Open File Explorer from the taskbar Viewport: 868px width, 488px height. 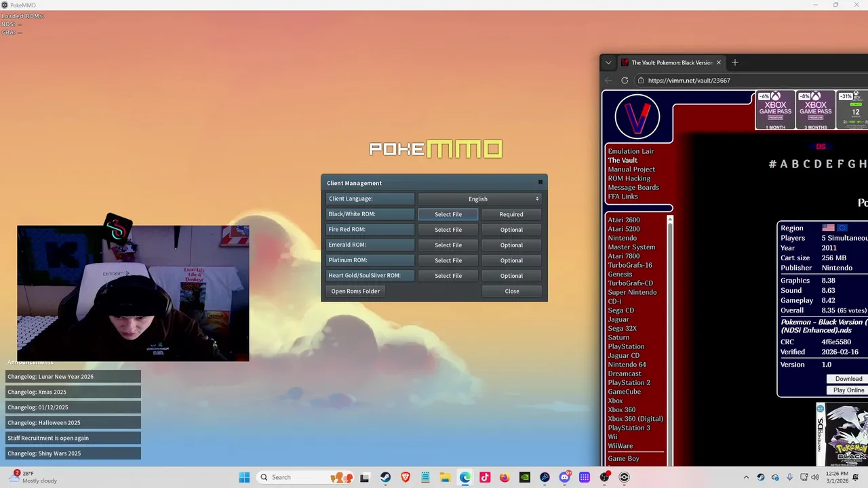[445, 477]
